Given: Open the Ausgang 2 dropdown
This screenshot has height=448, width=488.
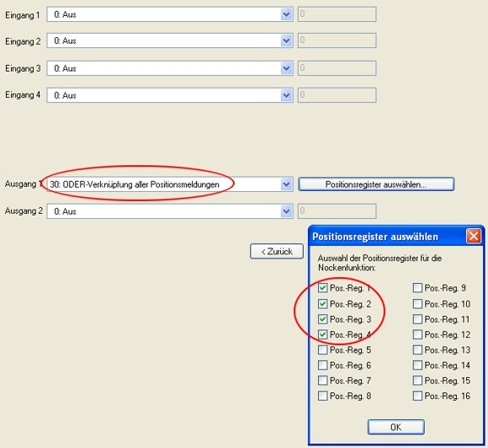Looking at the screenshot, I should (170, 211).
